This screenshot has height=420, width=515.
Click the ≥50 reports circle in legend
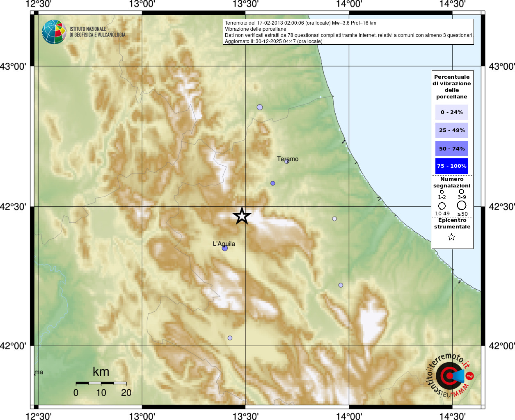click(x=462, y=205)
